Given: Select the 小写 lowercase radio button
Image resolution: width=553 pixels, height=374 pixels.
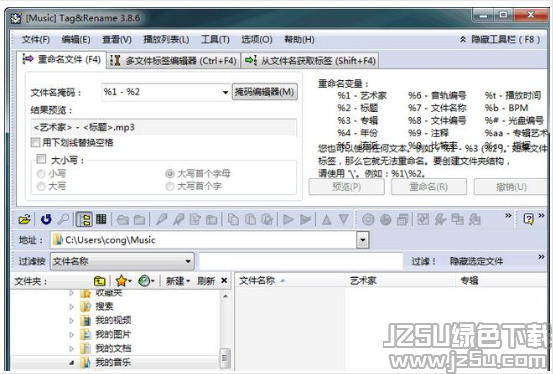Looking at the screenshot, I should click(x=41, y=173).
